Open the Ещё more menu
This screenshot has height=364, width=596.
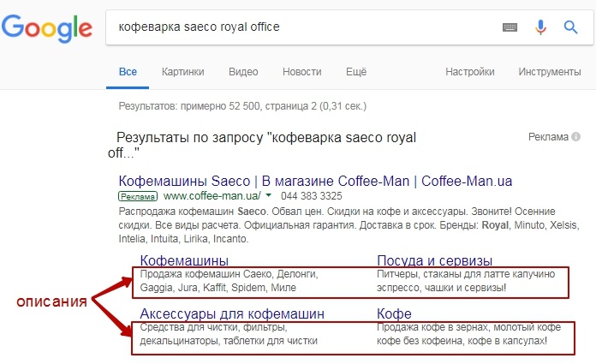point(356,72)
